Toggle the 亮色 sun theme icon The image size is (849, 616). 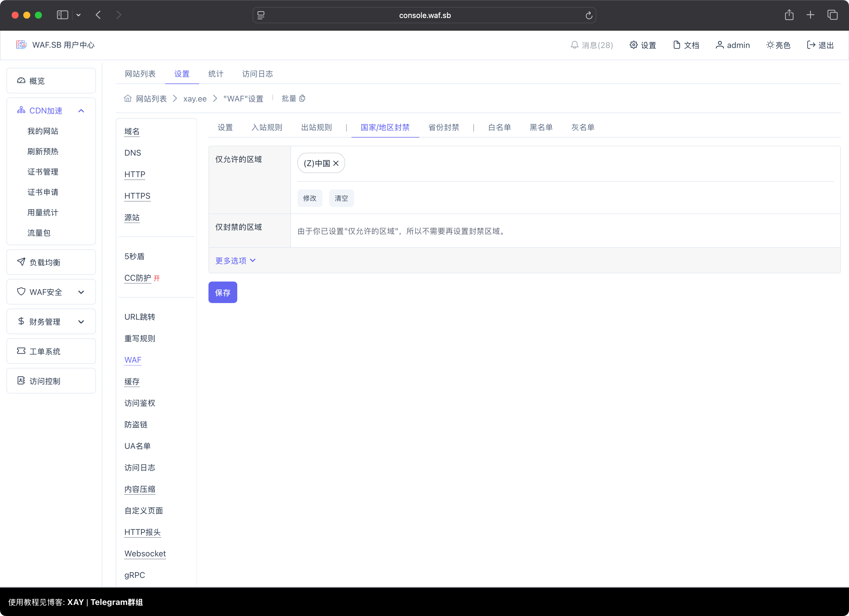770,45
